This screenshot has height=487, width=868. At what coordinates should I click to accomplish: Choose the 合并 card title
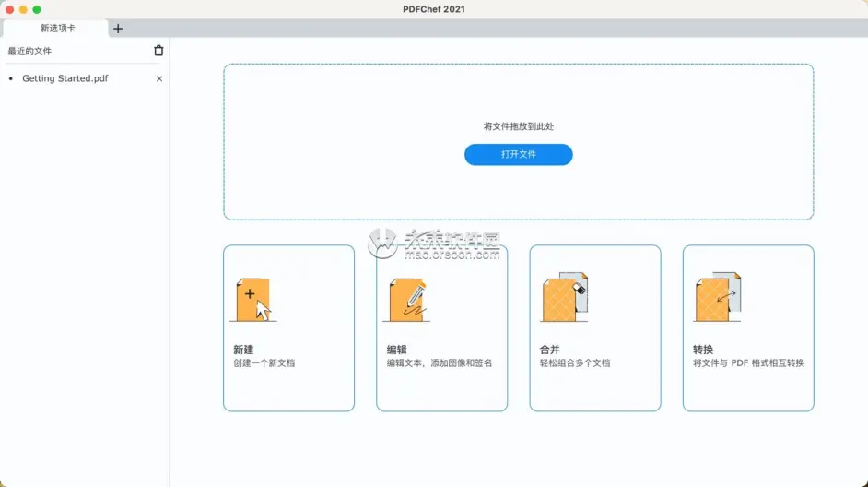pyautogui.click(x=550, y=350)
